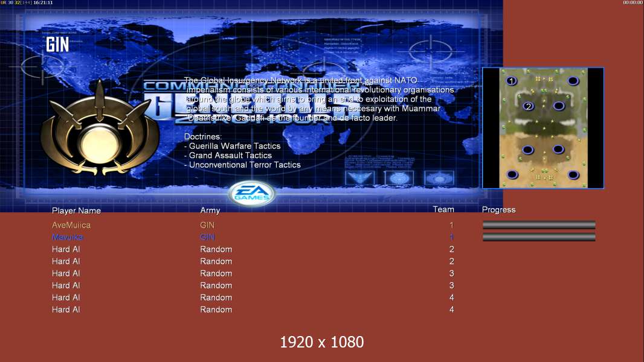The image size is (644, 362).
Task: Click the Progress column header
Action: [498, 210]
